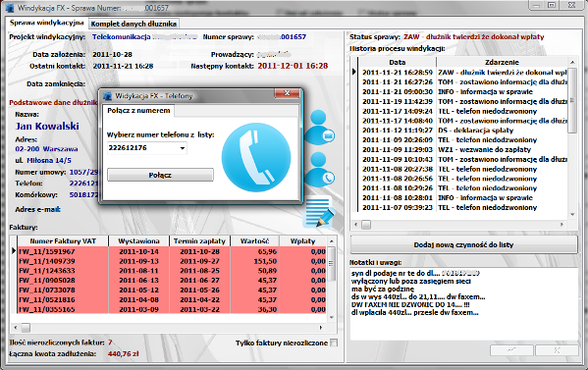
Task: Select invoice row FW_11/1243633
Action: click(x=172, y=271)
